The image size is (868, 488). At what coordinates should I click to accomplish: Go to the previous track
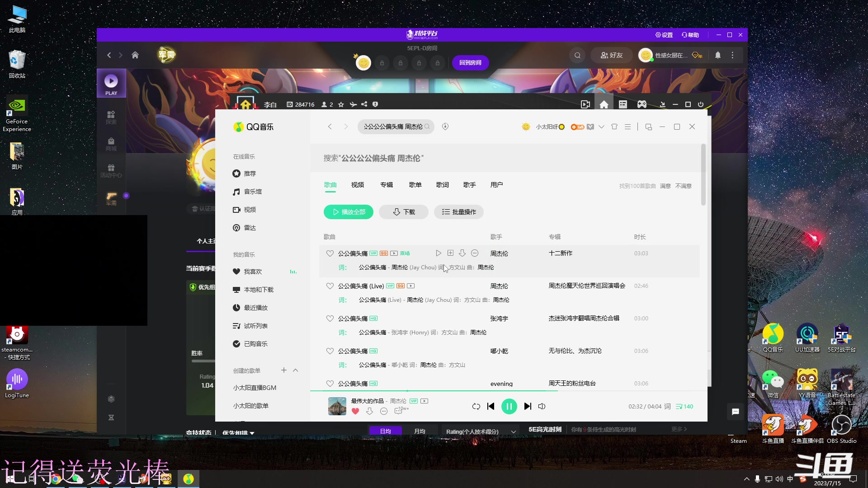(491, 406)
